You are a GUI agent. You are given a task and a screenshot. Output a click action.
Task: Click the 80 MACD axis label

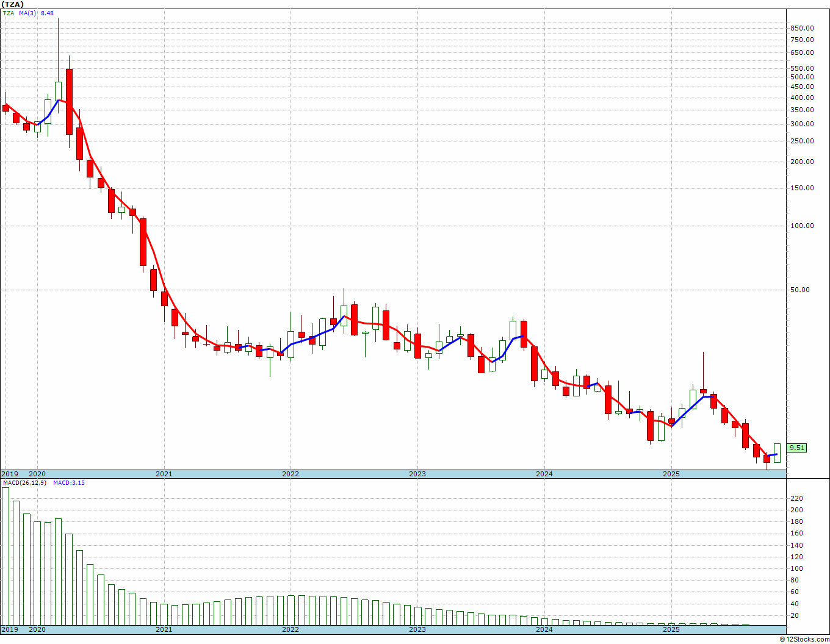(796, 580)
